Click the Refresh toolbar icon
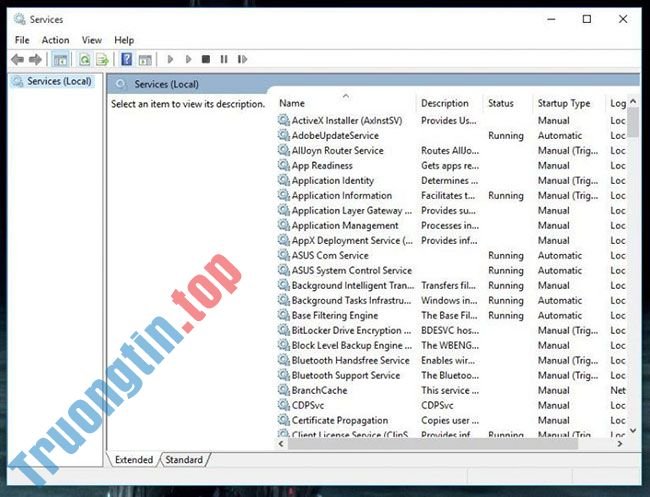This screenshot has width=650, height=497. point(85,60)
